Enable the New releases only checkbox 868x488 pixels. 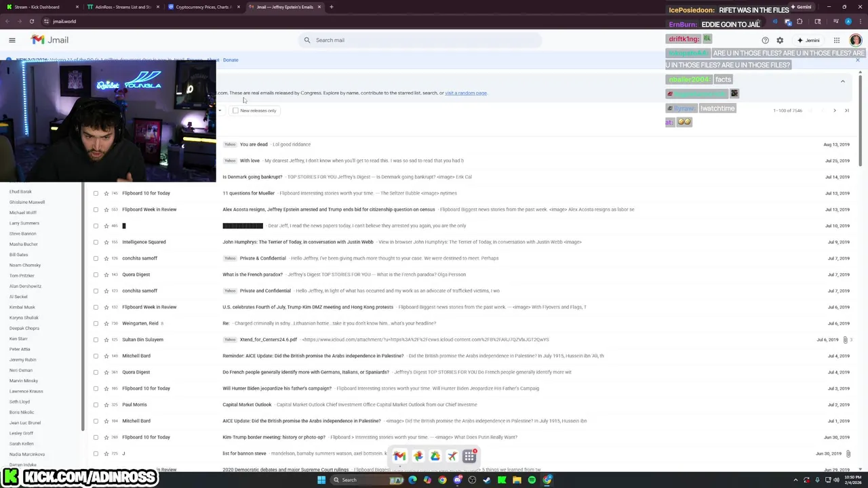pos(235,110)
